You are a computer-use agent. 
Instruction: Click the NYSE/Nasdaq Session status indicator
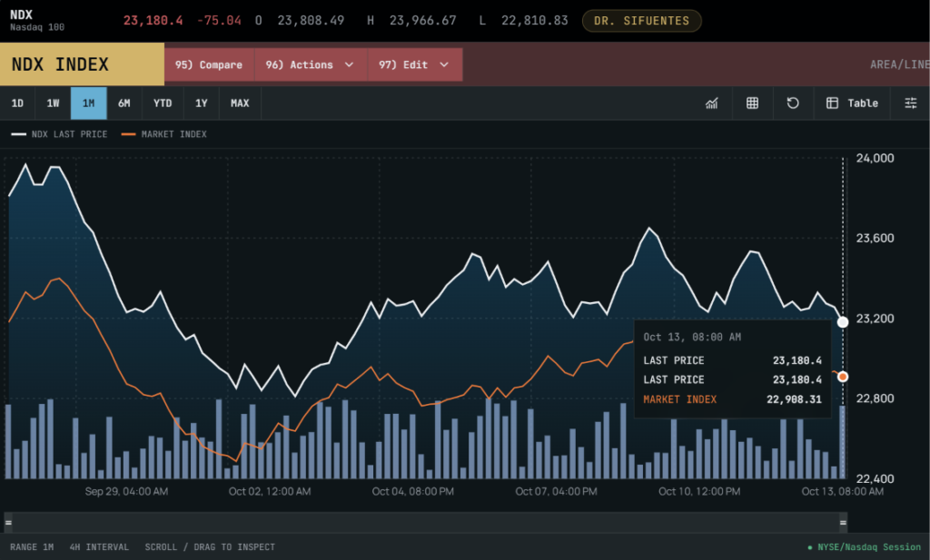pos(865,547)
